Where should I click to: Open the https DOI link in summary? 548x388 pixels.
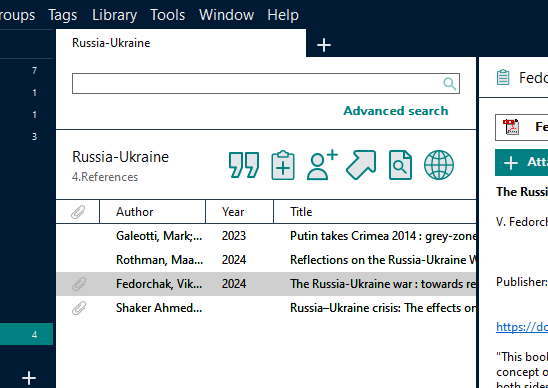[x=522, y=327]
